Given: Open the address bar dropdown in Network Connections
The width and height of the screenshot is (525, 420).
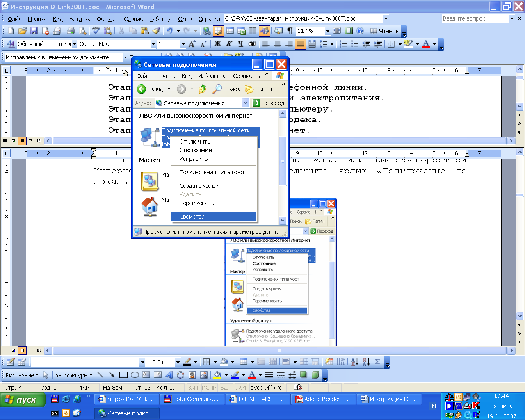Looking at the screenshot, I should pyautogui.click(x=246, y=103).
